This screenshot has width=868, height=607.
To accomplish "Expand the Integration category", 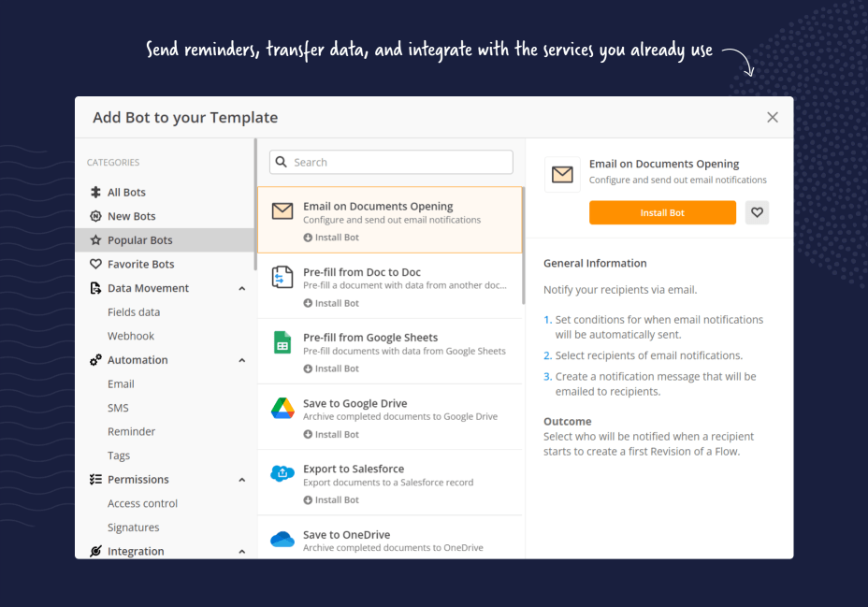I will click(241, 551).
